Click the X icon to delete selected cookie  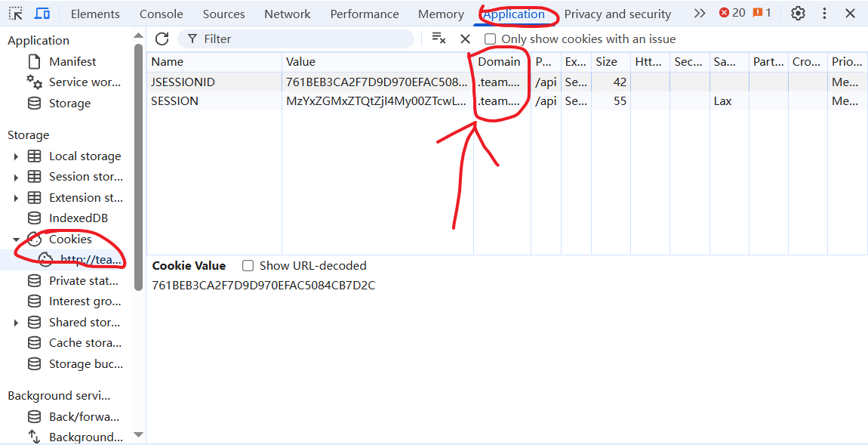click(465, 39)
